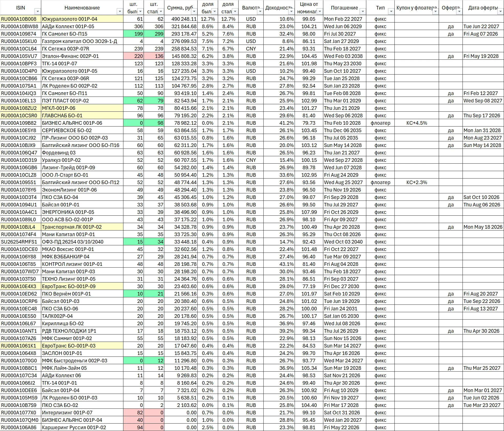Image resolution: width=504 pixels, height=431 pixels.
Task: Expand the 'шт. было' column filter
Action: click(140, 12)
